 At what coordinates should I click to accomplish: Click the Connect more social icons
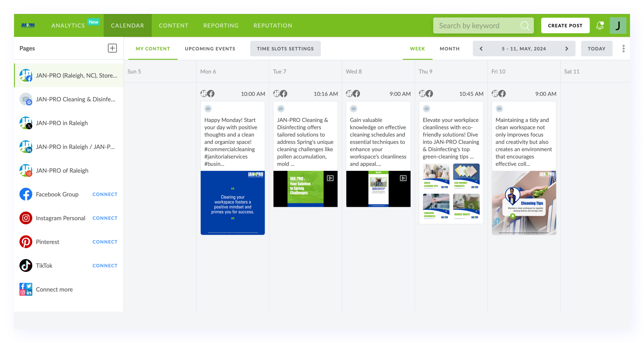click(26, 289)
